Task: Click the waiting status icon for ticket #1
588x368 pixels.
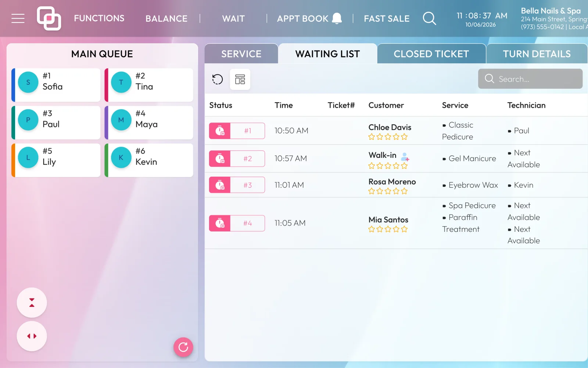Action: [x=220, y=131]
